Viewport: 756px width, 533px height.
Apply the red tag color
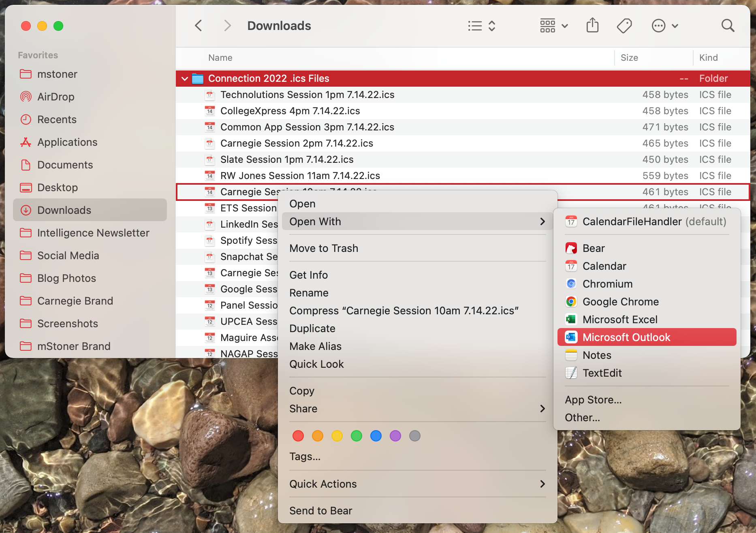298,436
